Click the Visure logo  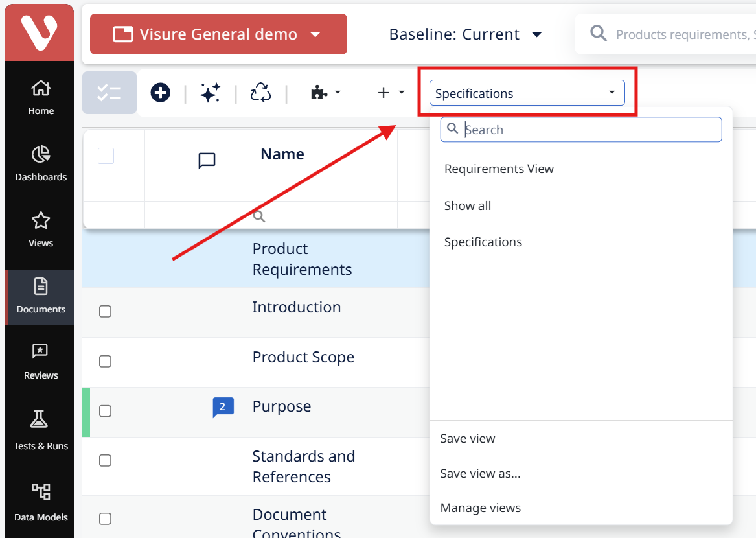(39, 32)
